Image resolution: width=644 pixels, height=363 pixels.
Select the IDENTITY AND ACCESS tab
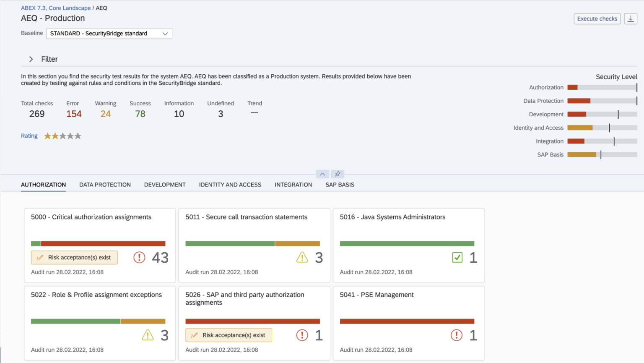230,184
